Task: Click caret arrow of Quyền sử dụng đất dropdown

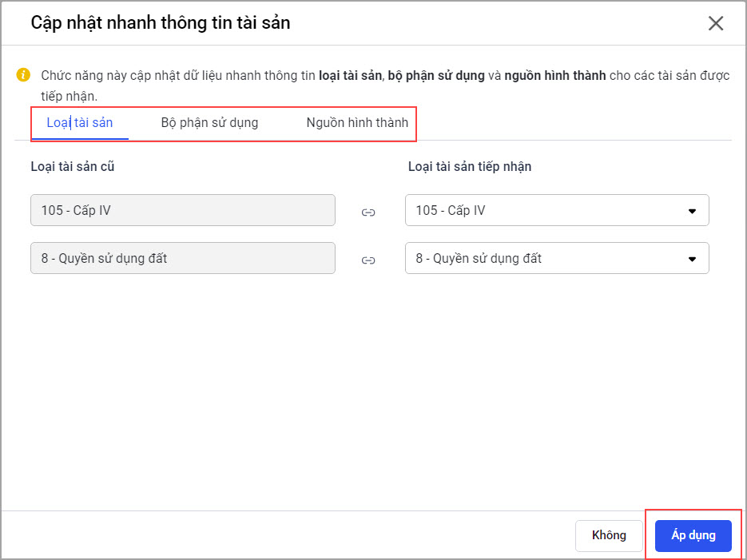Action: point(692,259)
